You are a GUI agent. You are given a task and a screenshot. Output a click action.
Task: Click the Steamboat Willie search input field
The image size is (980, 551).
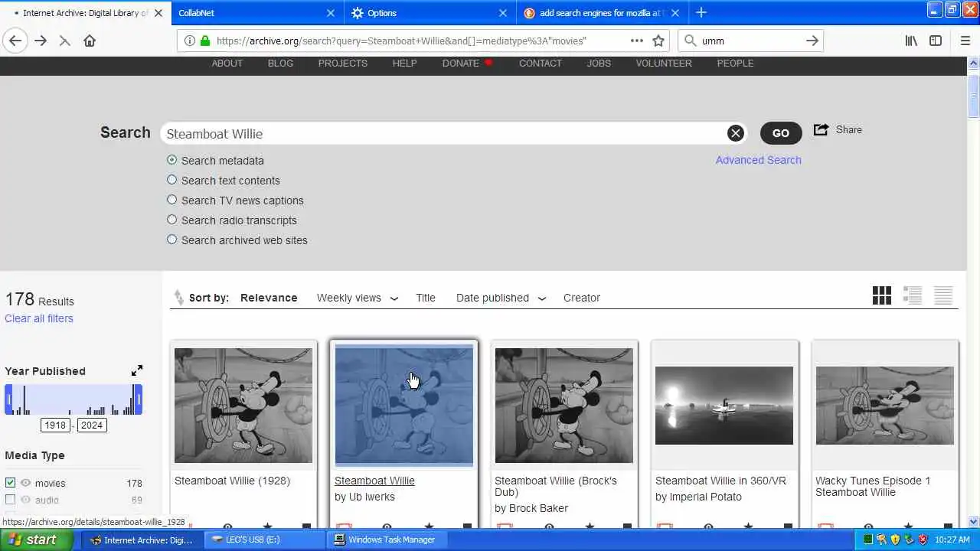[444, 133]
